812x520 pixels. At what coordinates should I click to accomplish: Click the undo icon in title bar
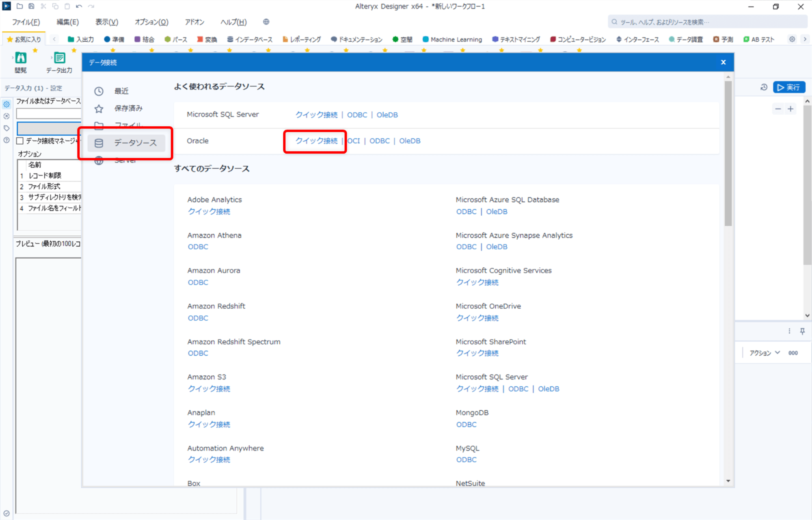79,6
